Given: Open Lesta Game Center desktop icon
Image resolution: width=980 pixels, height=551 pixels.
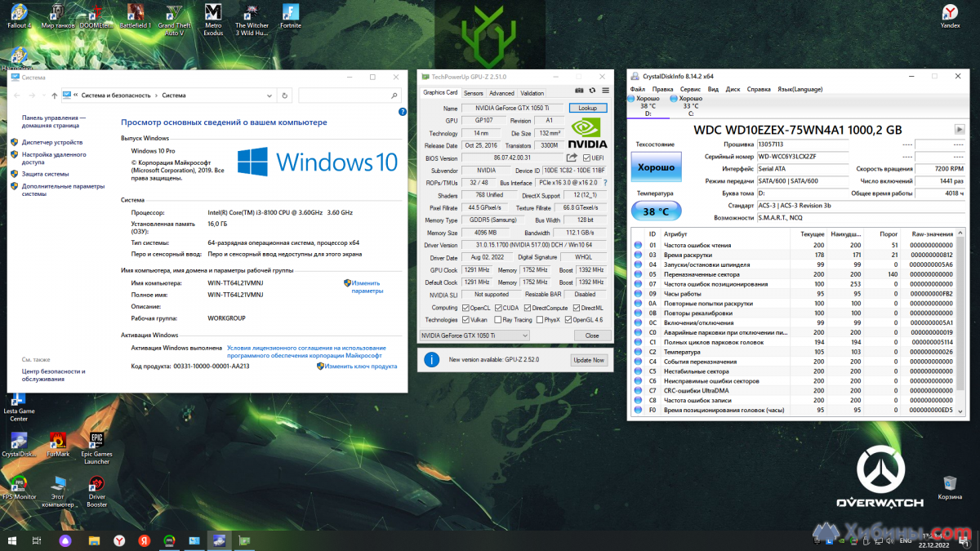Looking at the screenshot, I should [19, 407].
